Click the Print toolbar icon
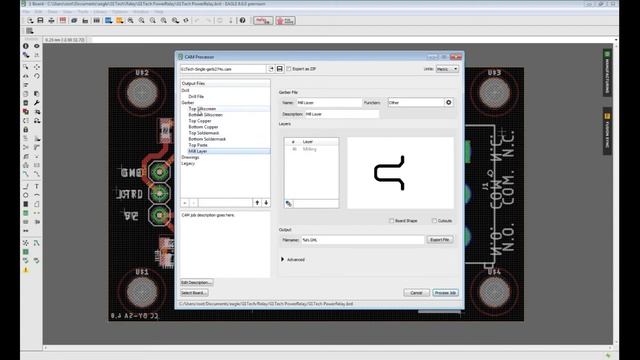 point(51,20)
